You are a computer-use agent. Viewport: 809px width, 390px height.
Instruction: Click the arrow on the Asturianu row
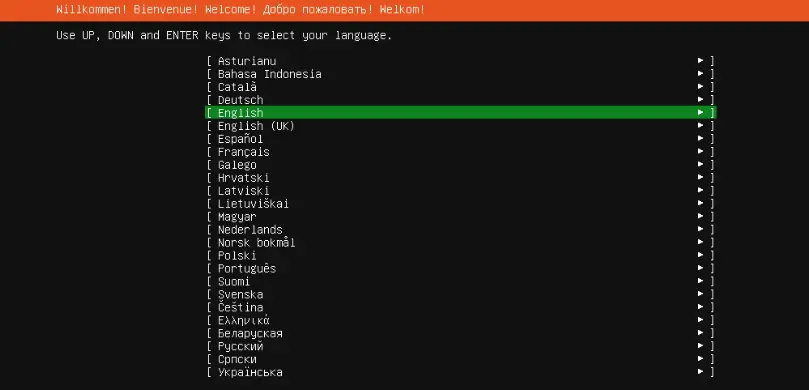click(700, 60)
